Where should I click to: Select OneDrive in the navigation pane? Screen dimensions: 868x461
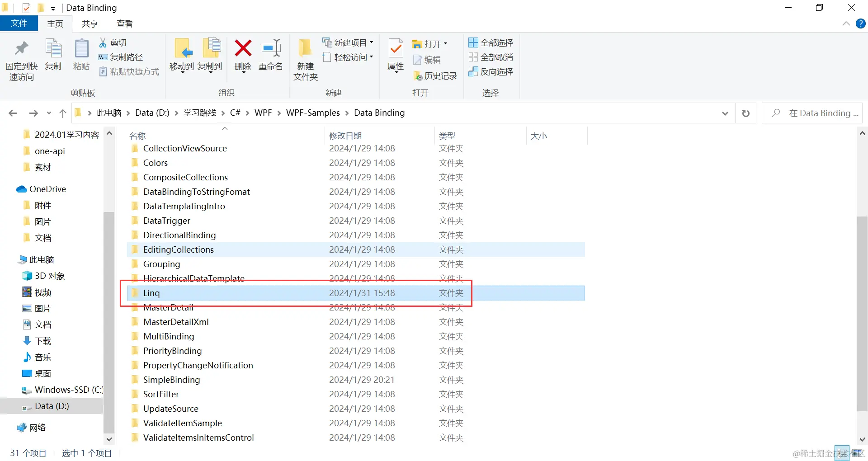[x=47, y=189]
